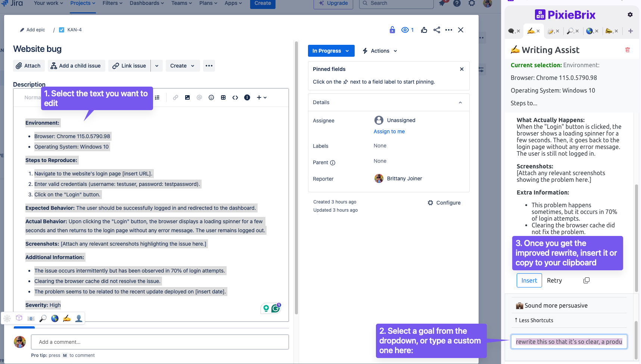The width and height of the screenshot is (641, 364).
Task: Mention someone using the @ icon
Action: click(x=199, y=97)
